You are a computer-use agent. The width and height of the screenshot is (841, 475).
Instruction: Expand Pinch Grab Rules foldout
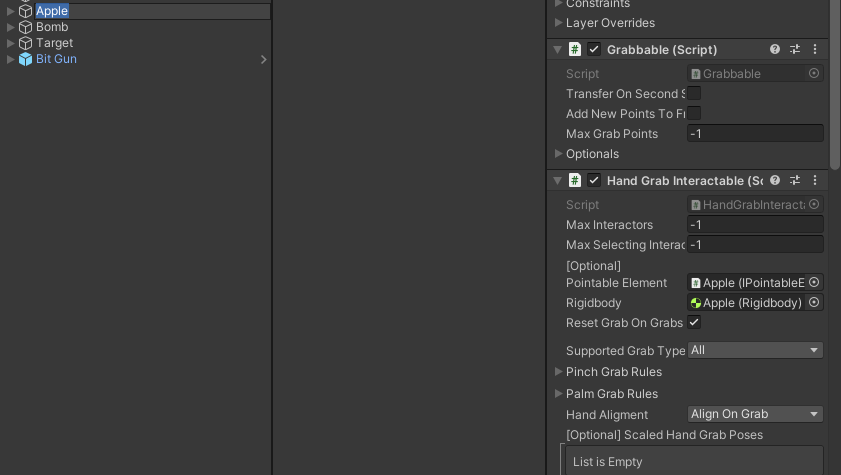click(558, 371)
